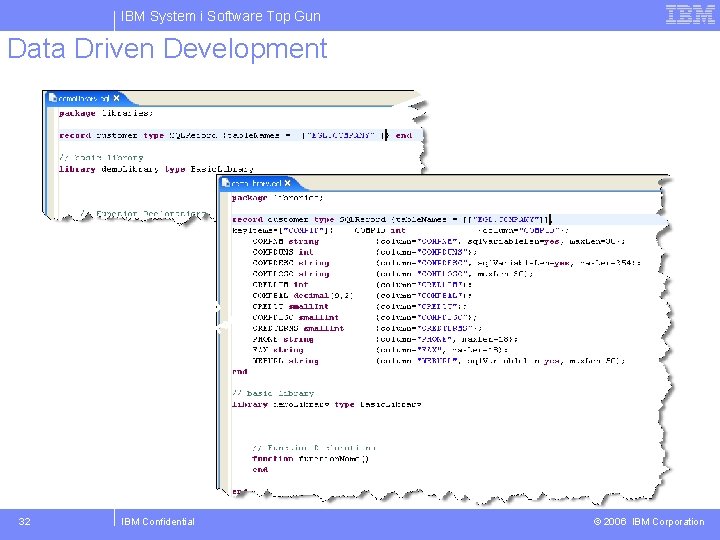Click the FAX string field line
This screenshot has height=540, width=720.
[x=380, y=350]
